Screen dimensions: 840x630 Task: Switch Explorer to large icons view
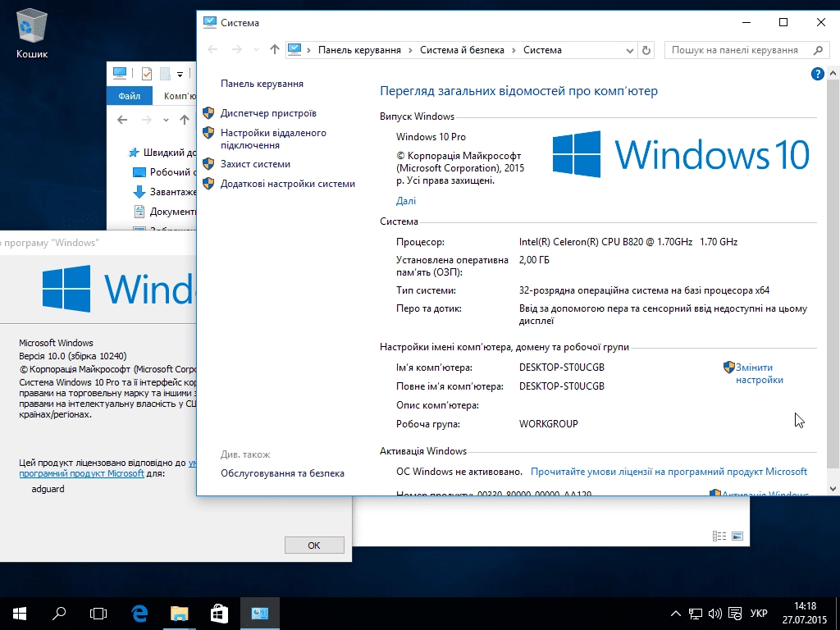(x=737, y=536)
